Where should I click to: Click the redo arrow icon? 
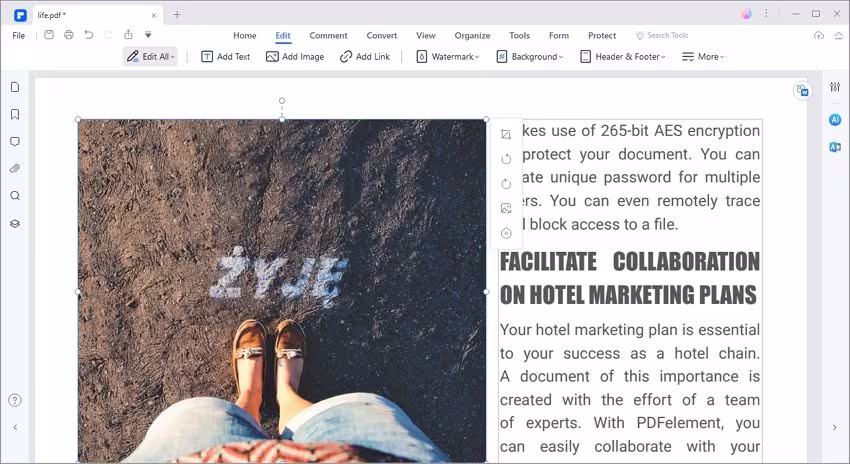pos(108,35)
